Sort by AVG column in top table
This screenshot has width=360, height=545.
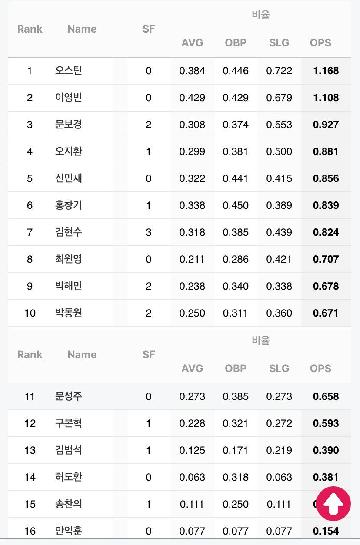point(192,43)
